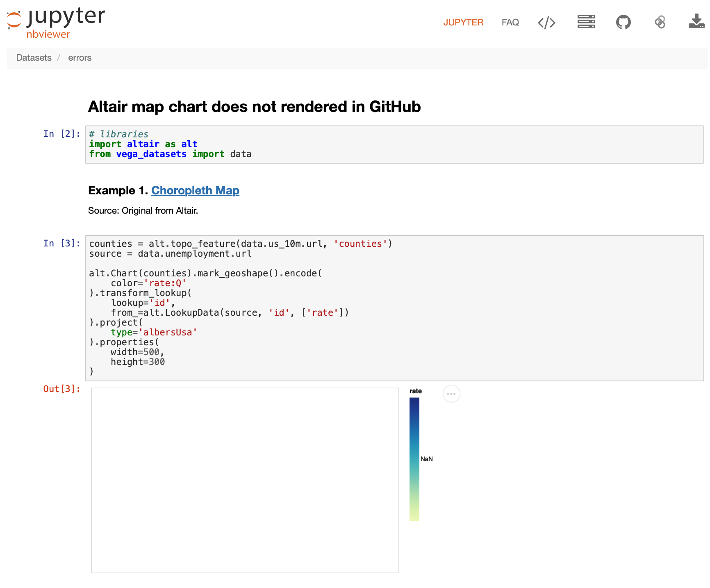
Task: Click the rate color gradient legend
Action: [414, 459]
